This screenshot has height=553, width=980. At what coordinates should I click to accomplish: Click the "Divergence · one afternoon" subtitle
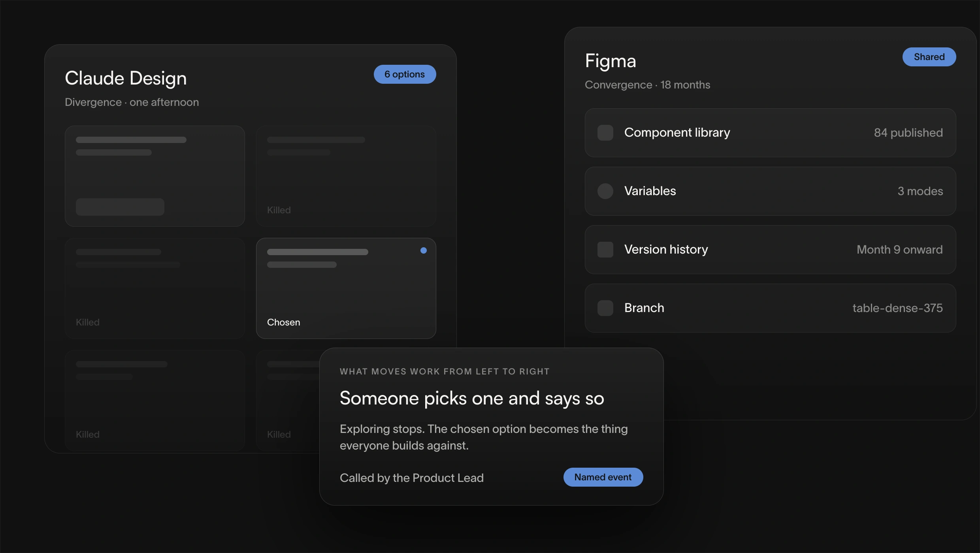(x=132, y=102)
